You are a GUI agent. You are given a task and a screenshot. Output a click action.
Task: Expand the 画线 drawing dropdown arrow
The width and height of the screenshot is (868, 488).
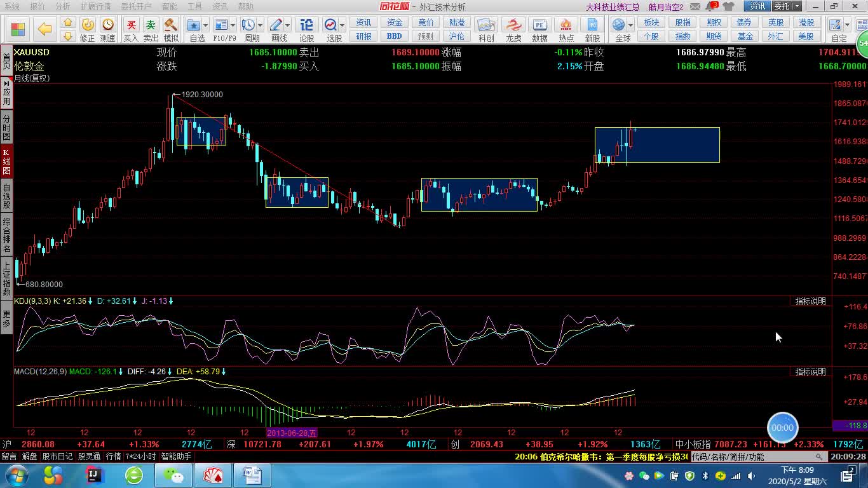(x=288, y=25)
